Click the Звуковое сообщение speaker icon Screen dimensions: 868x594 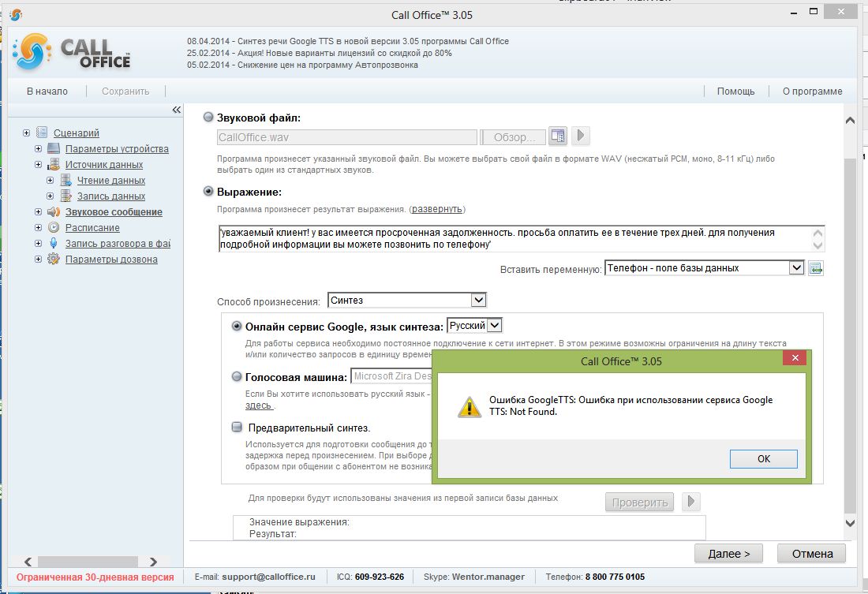click(x=54, y=212)
